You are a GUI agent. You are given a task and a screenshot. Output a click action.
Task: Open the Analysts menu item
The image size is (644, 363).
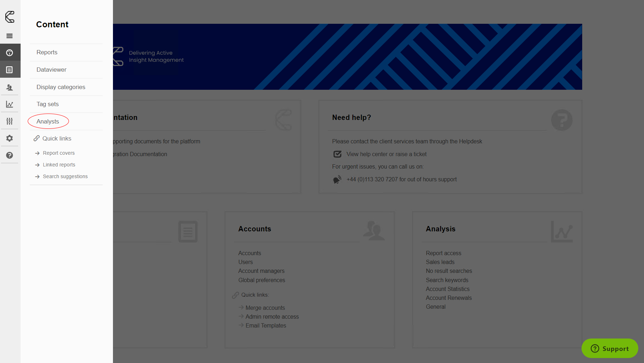coord(48,122)
